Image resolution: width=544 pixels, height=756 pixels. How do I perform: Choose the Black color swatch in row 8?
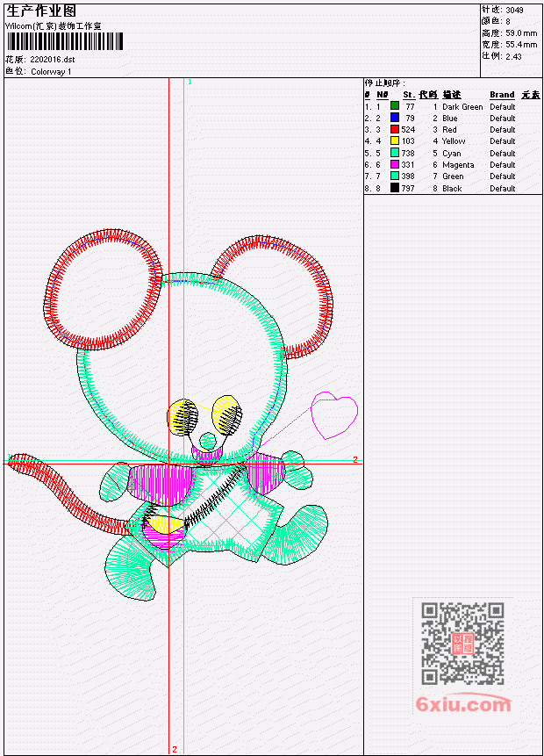(x=395, y=188)
